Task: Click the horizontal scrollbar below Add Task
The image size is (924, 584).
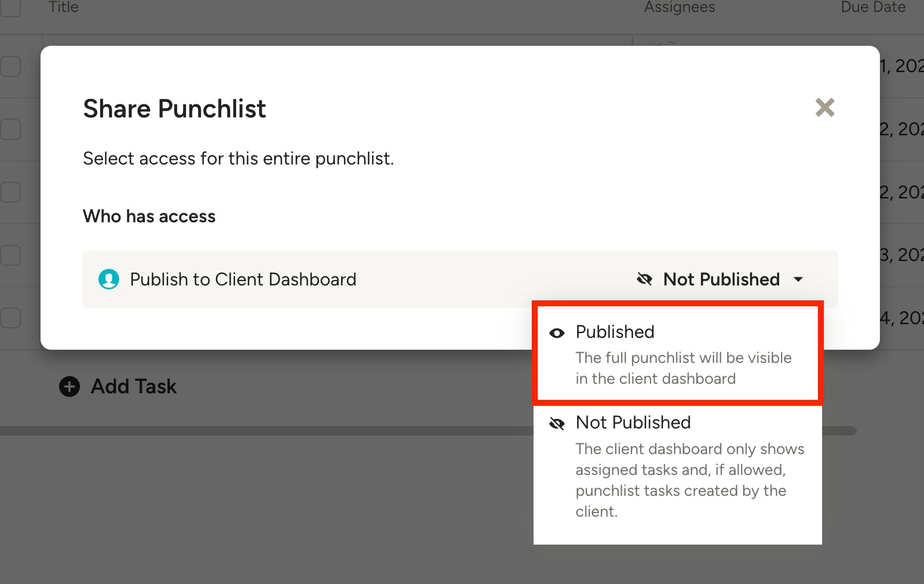Action: [x=268, y=430]
